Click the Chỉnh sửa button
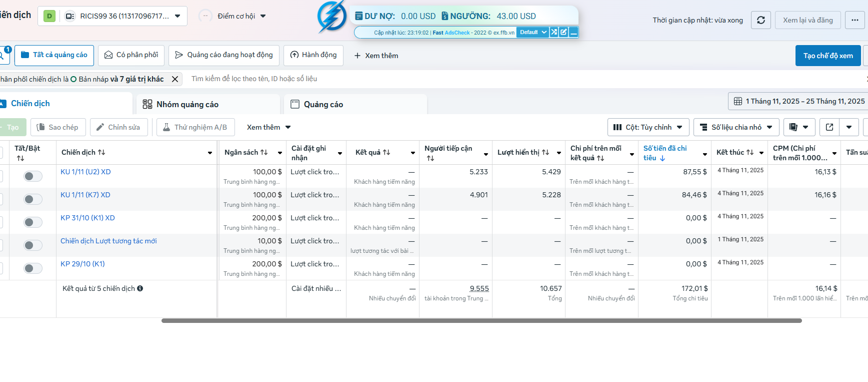This screenshot has width=868, height=382. pos(119,127)
